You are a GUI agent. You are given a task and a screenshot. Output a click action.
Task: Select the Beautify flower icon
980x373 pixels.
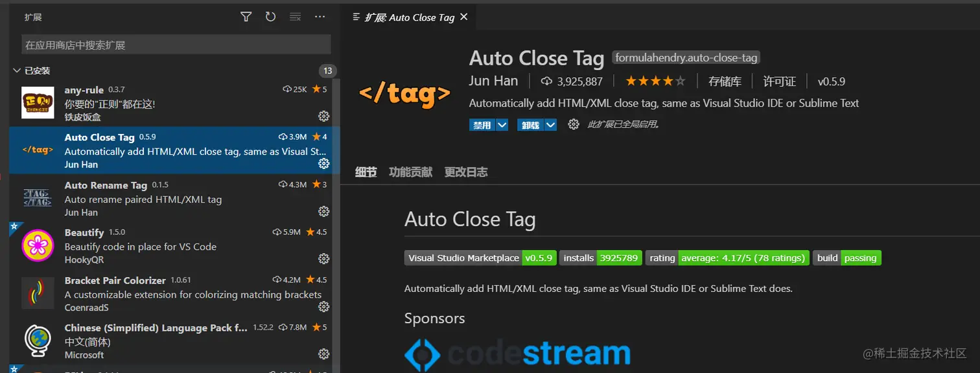(38, 245)
